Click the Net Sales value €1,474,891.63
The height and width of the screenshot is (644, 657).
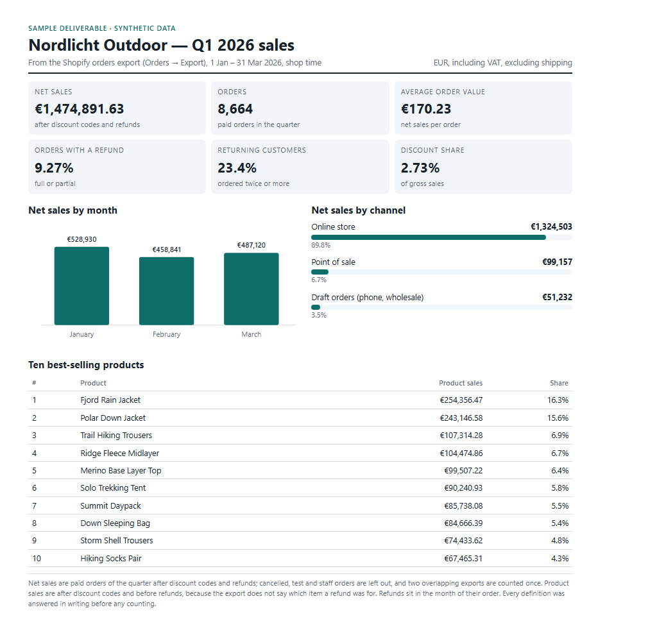[79, 109]
